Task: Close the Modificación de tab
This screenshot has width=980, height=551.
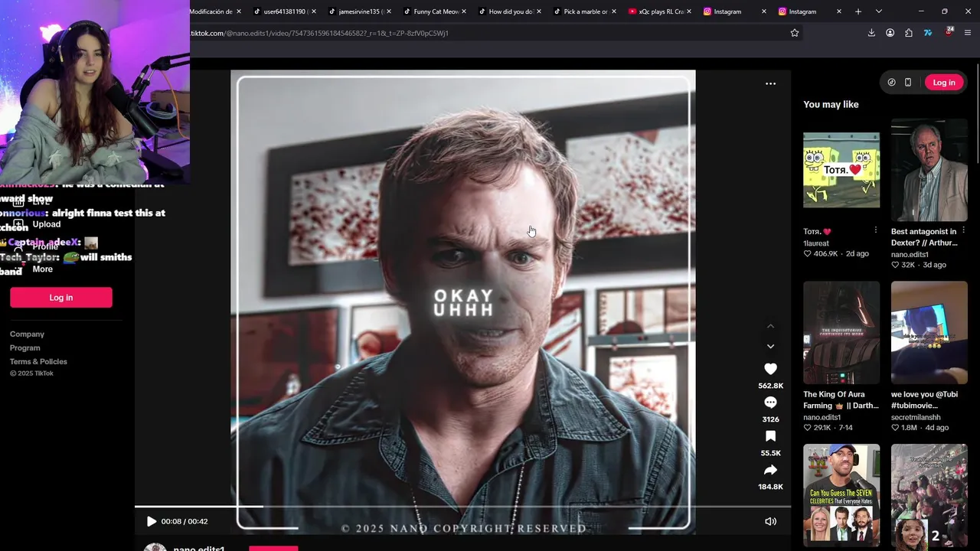Action: (x=239, y=11)
